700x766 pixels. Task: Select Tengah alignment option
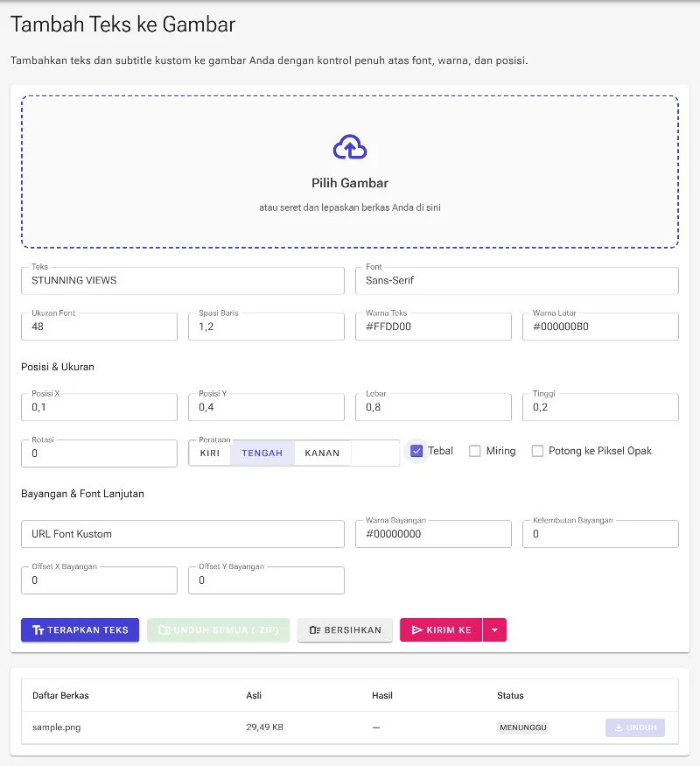click(x=262, y=453)
